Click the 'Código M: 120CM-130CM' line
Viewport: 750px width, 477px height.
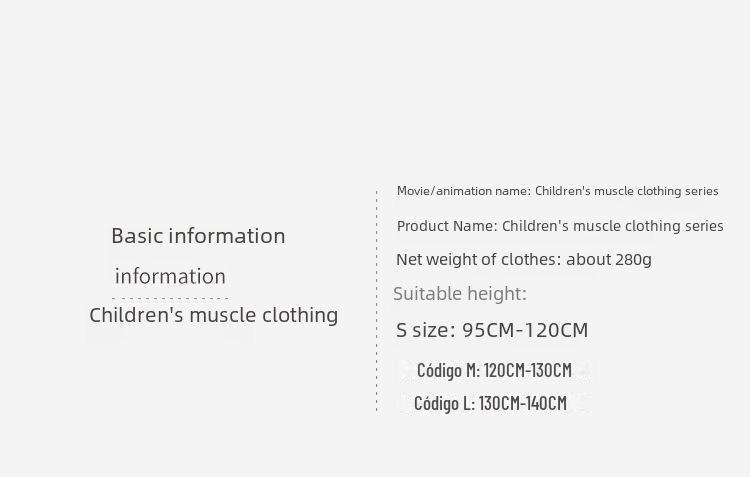click(494, 370)
